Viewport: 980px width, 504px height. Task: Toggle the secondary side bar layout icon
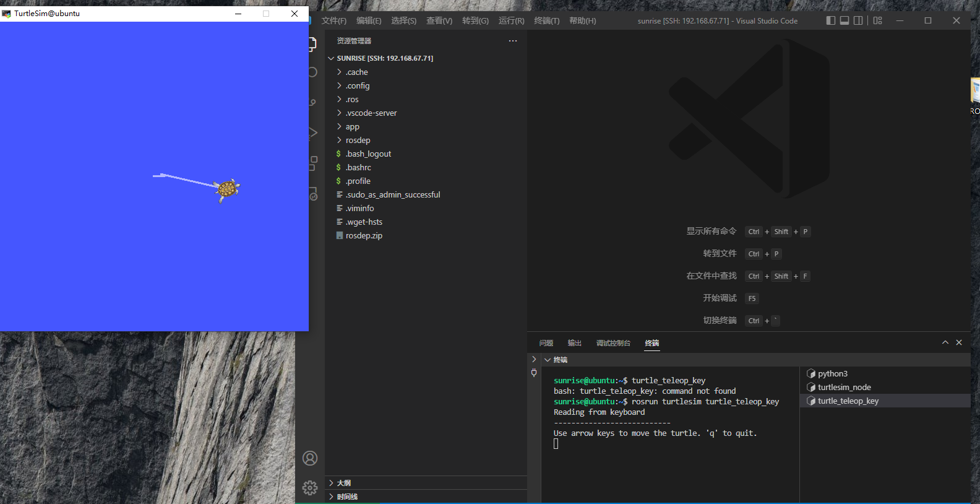click(858, 20)
